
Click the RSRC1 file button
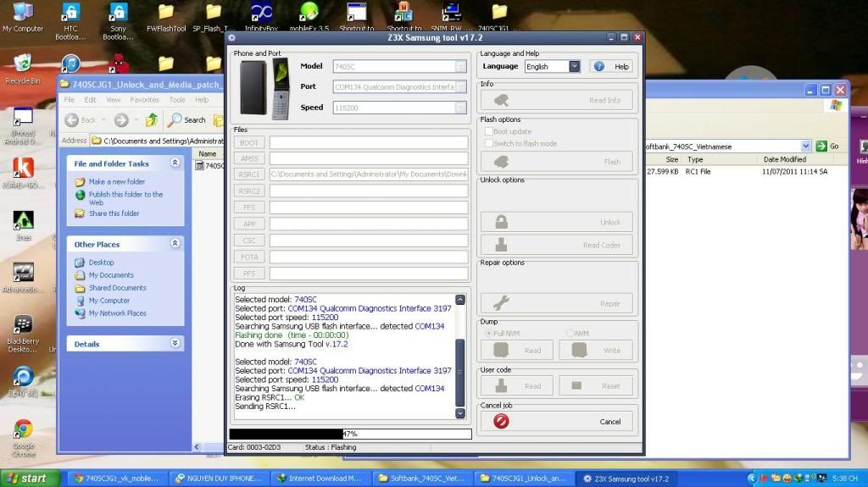[249, 174]
